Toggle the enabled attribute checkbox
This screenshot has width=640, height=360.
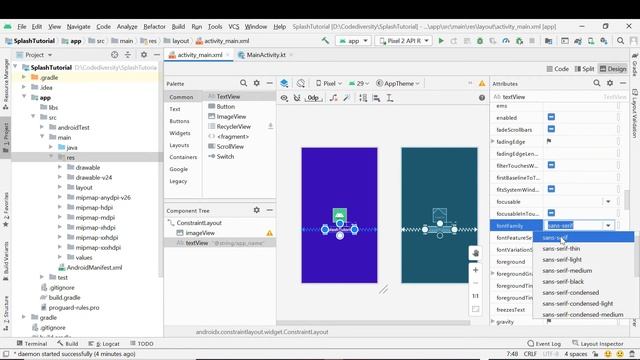pyautogui.click(x=551, y=117)
